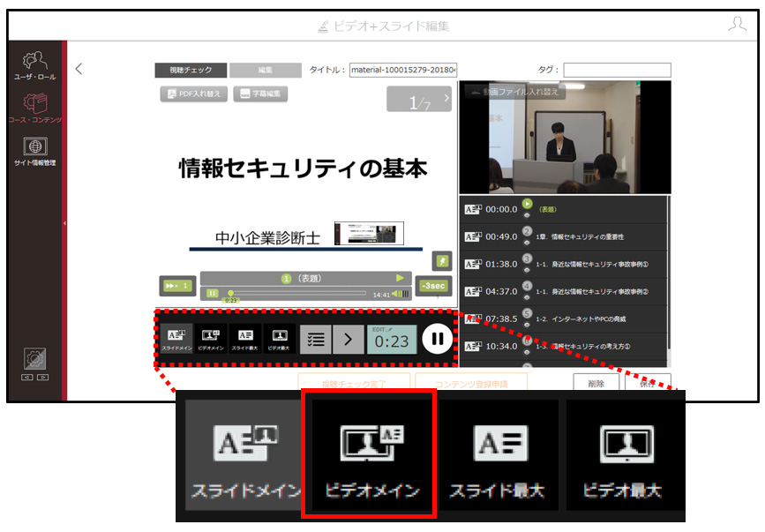Click layout icon for the 10:34.0 row

click(473, 346)
